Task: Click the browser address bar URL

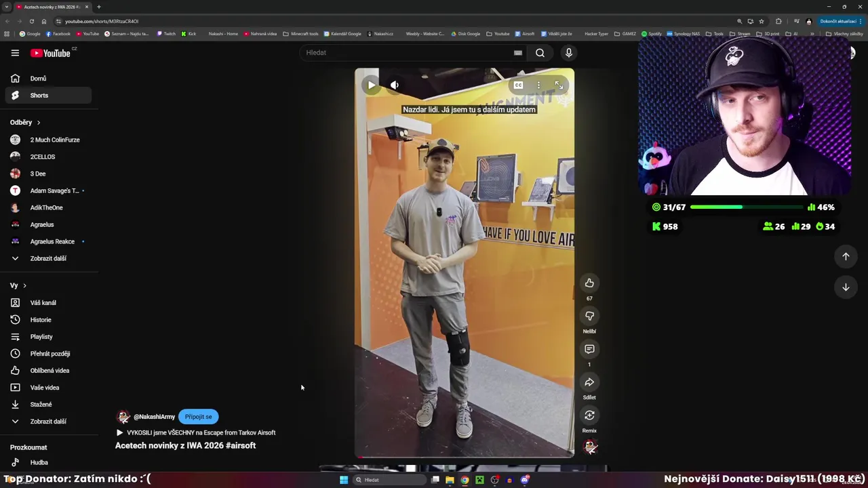Action: [102, 21]
